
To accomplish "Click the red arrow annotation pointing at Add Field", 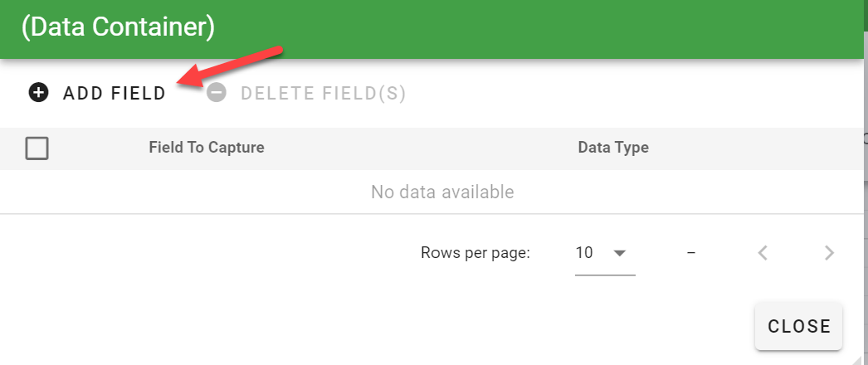I will click(237, 66).
